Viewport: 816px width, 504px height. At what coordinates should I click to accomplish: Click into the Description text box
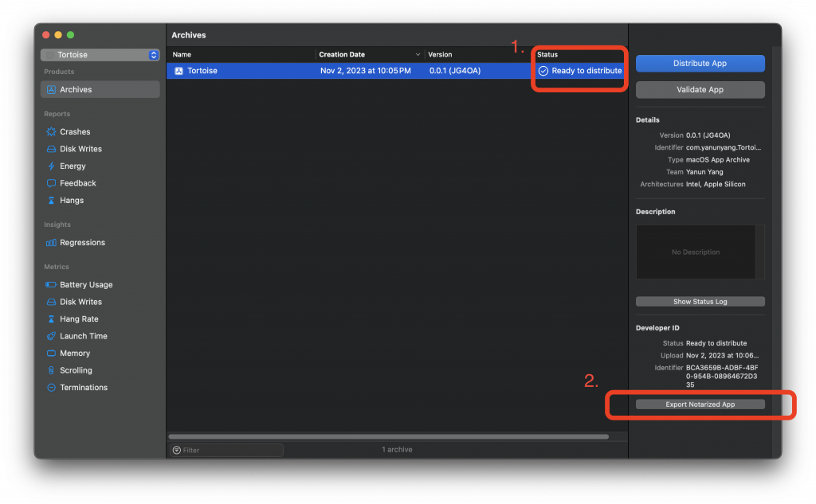pos(696,252)
